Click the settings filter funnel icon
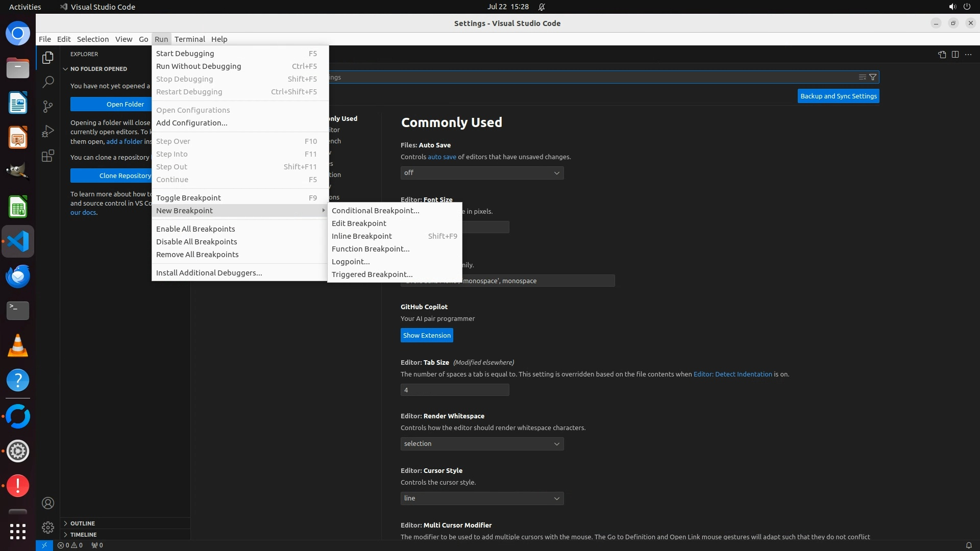 tap(873, 77)
